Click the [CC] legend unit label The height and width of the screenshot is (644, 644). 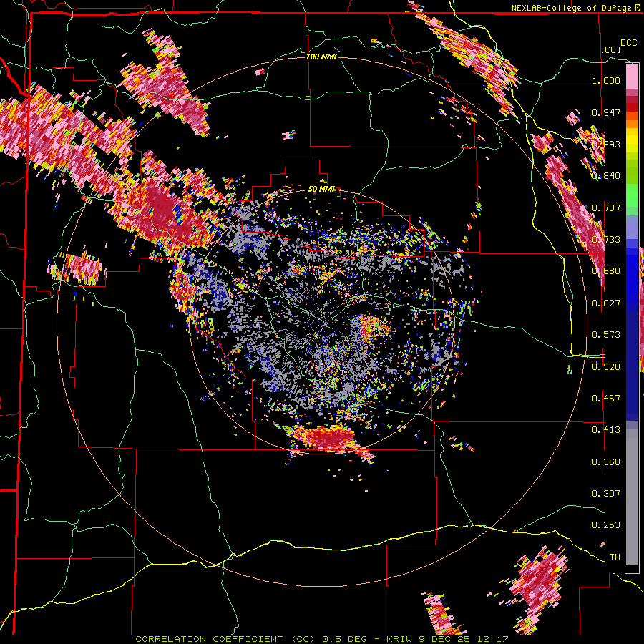pos(611,49)
